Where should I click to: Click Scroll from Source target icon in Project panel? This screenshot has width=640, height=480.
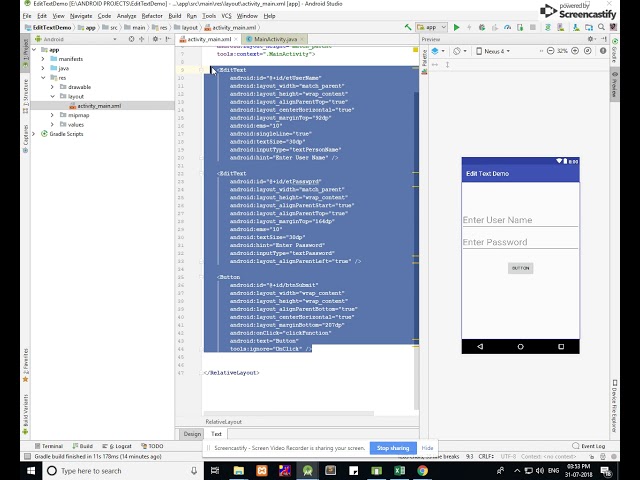131,39
